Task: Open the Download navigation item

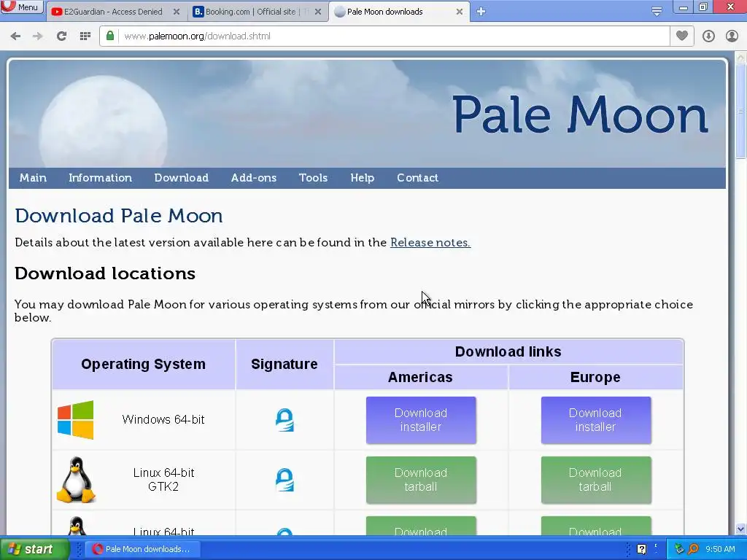Action: tap(181, 178)
